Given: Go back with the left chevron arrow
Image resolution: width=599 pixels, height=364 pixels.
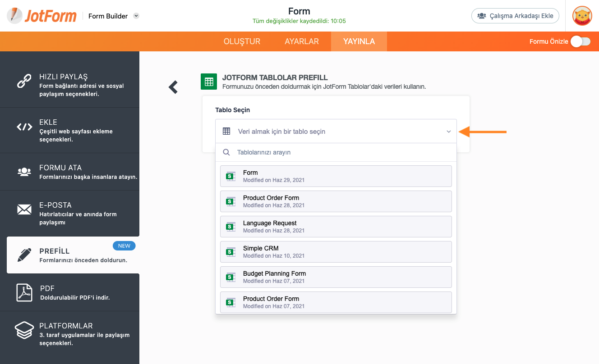Looking at the screenshot, I should tap(173, 87).
